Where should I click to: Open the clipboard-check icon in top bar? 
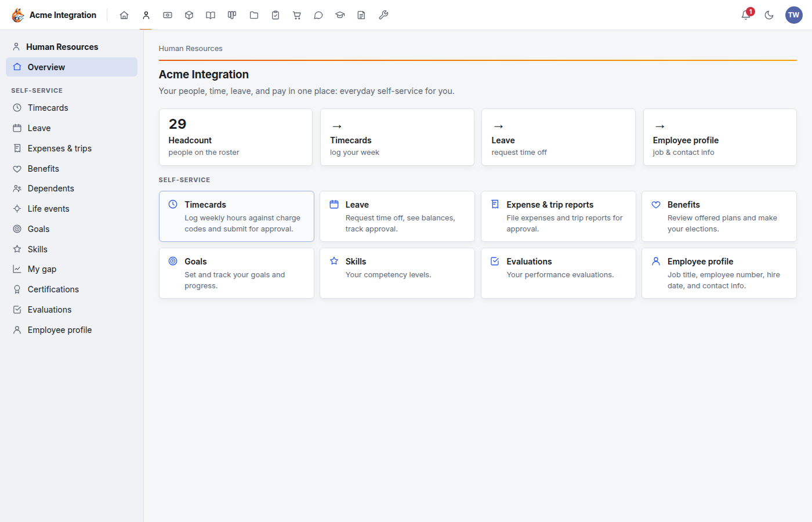coord(275,15)
